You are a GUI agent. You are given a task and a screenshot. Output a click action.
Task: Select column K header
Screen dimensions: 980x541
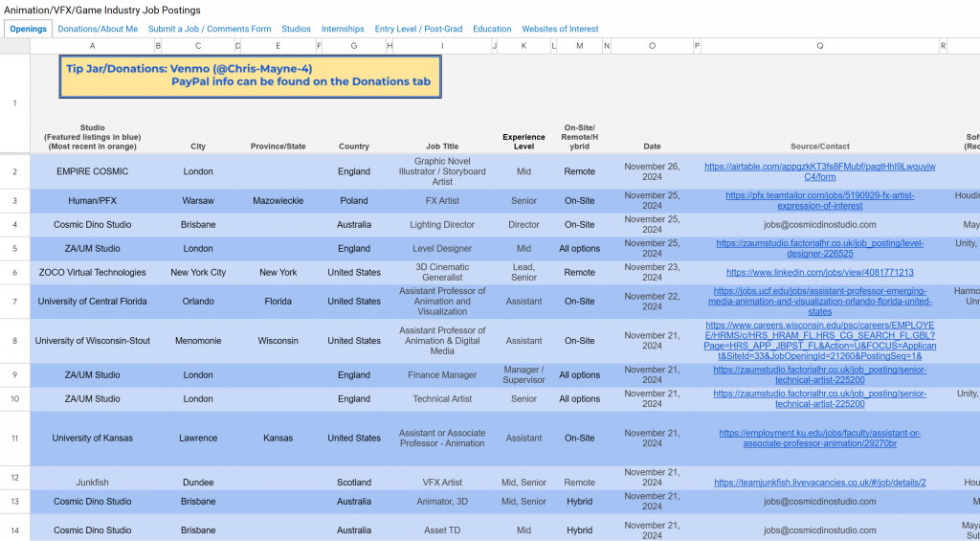point(523,46)
